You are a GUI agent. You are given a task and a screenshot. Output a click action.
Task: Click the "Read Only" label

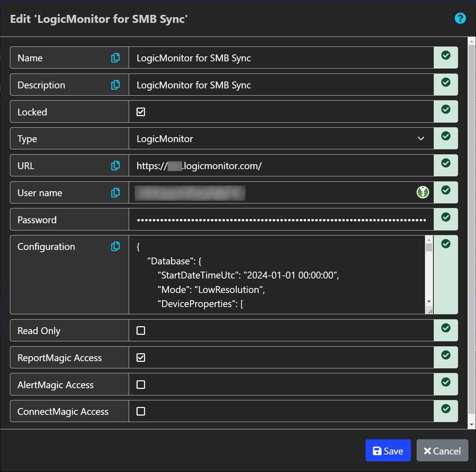tap(39, 331)
